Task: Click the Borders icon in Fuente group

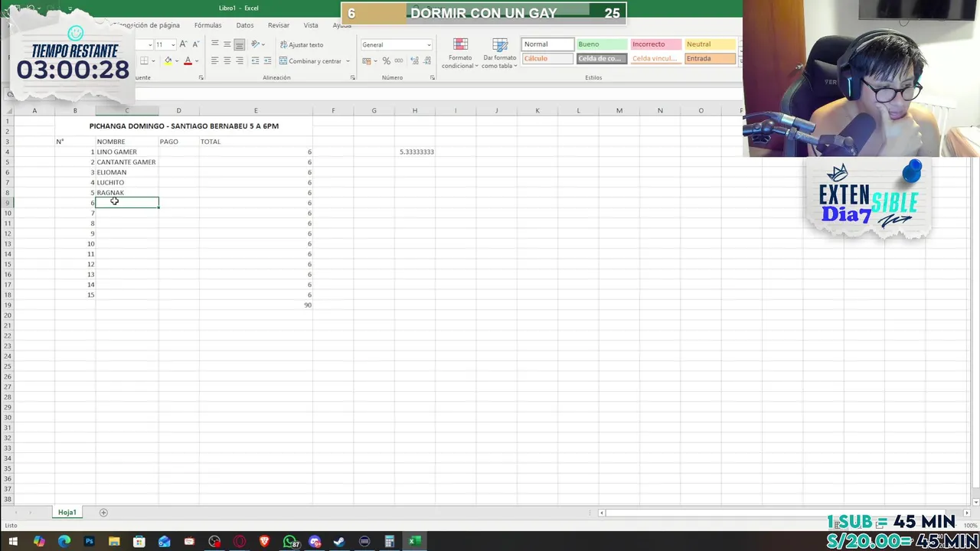Action: [x=145, y=61]
